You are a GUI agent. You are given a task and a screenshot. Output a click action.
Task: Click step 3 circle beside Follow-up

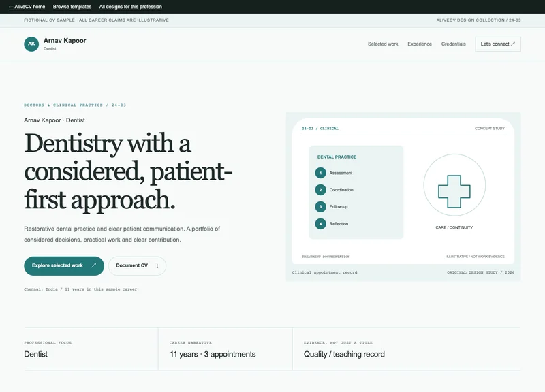point(320,207)
